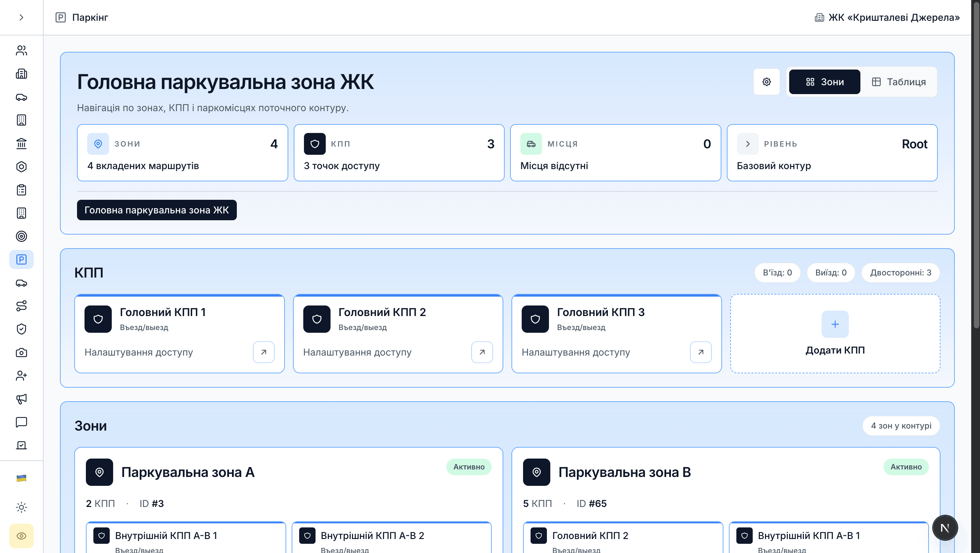Click Головний КПП 2 title
Viewport: 980px width, 553px height.
tap(382, 312)
